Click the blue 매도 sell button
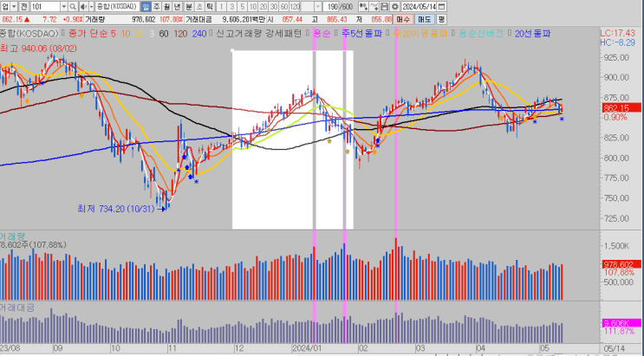Screen dimensions: 644x356 (424, 19)
